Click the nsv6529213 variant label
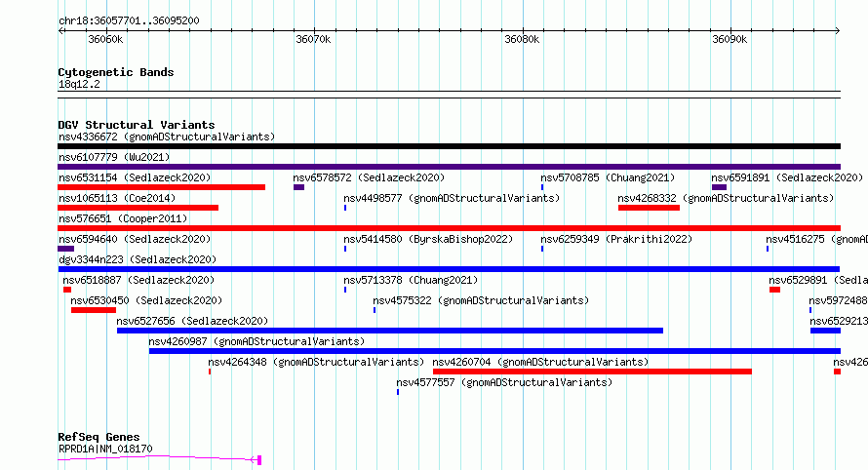 coord(839,321)
